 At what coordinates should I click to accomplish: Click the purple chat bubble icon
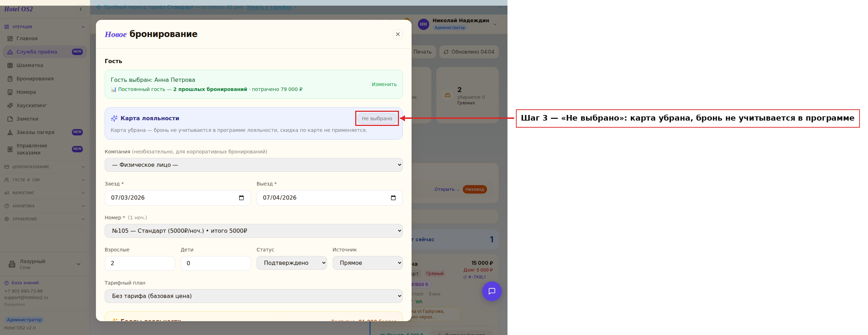492,291
